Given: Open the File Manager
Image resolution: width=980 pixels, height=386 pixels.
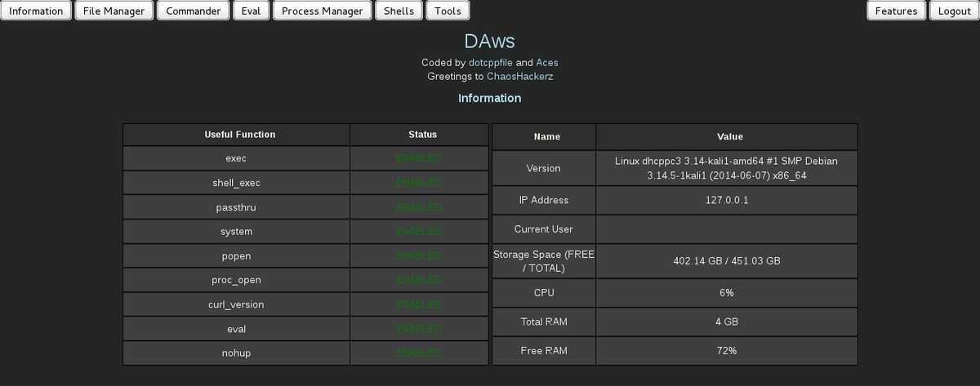Looking at the screenshot, I should (114, 11).
